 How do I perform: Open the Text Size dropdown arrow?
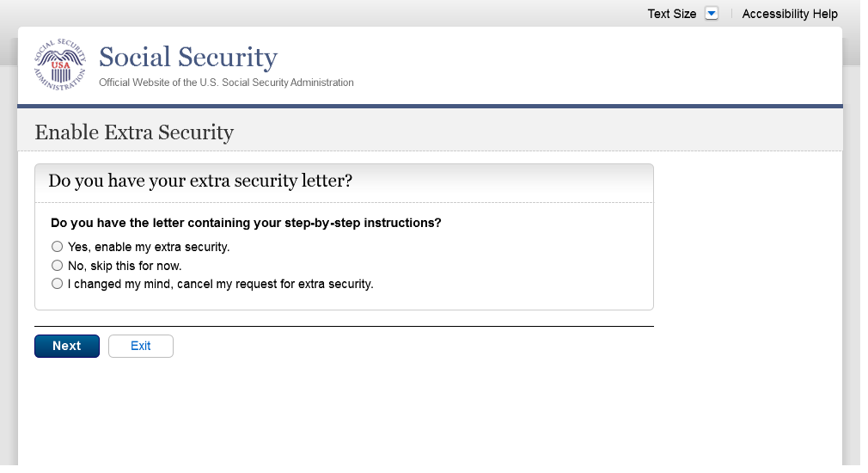(x=711, y=14)
